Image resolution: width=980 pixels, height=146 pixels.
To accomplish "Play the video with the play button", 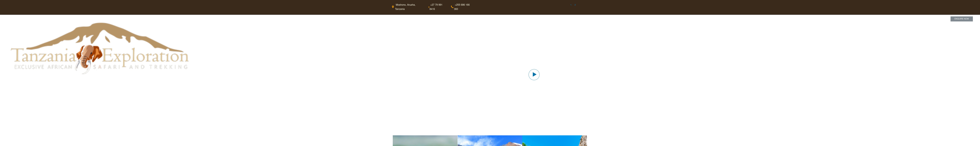I will pos(534,74).
